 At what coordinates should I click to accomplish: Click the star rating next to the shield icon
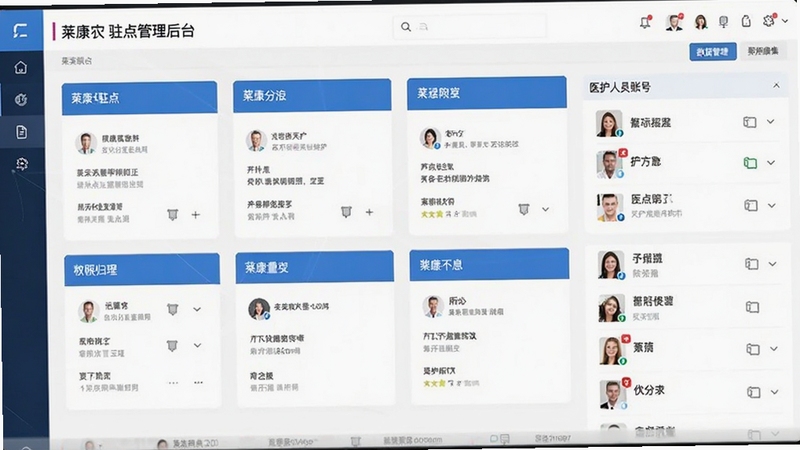(x=432, y=214)
